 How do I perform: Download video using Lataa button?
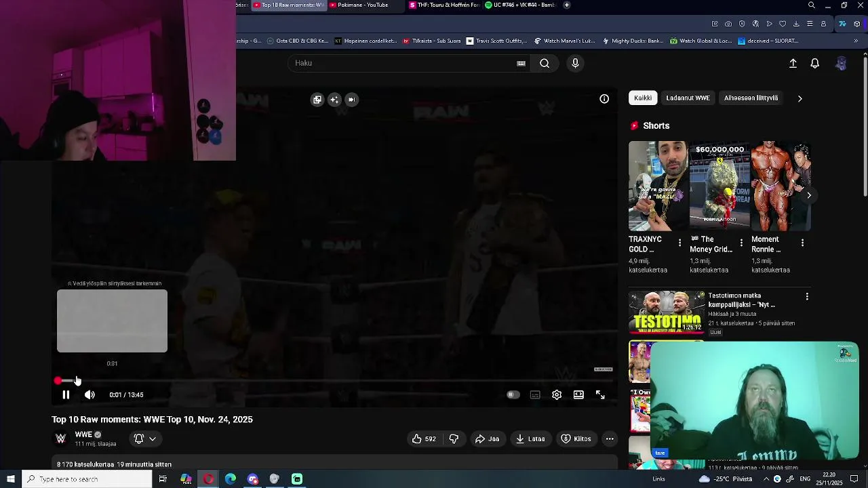530,439
